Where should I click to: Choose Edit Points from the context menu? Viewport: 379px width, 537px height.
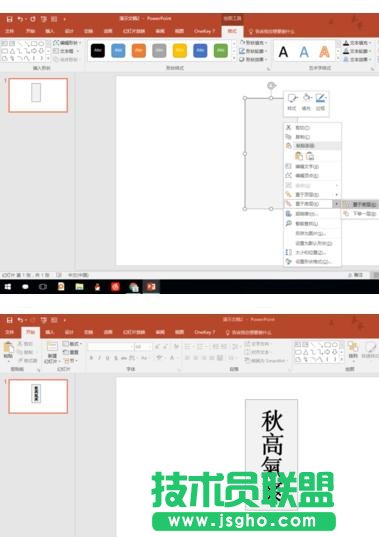(312, 175)
